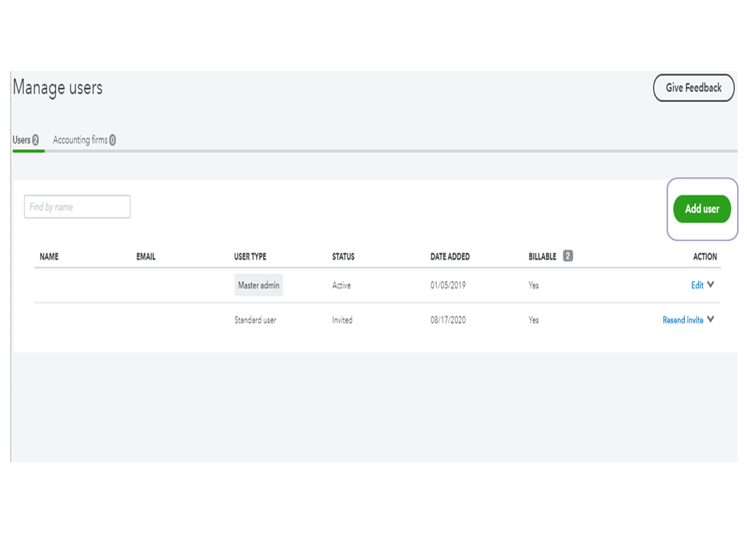
Task: Click the count badge on the Users tab
Action: click(35, 139)
